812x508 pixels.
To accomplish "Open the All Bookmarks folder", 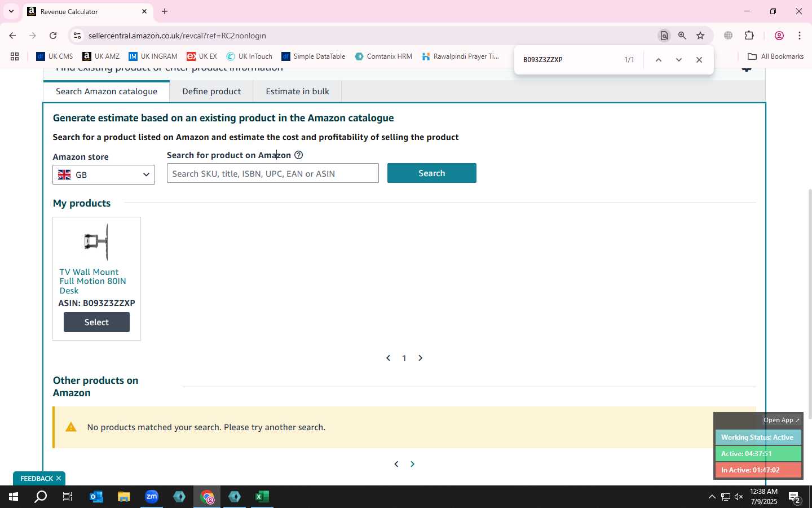I will click(x=775, y=56).
